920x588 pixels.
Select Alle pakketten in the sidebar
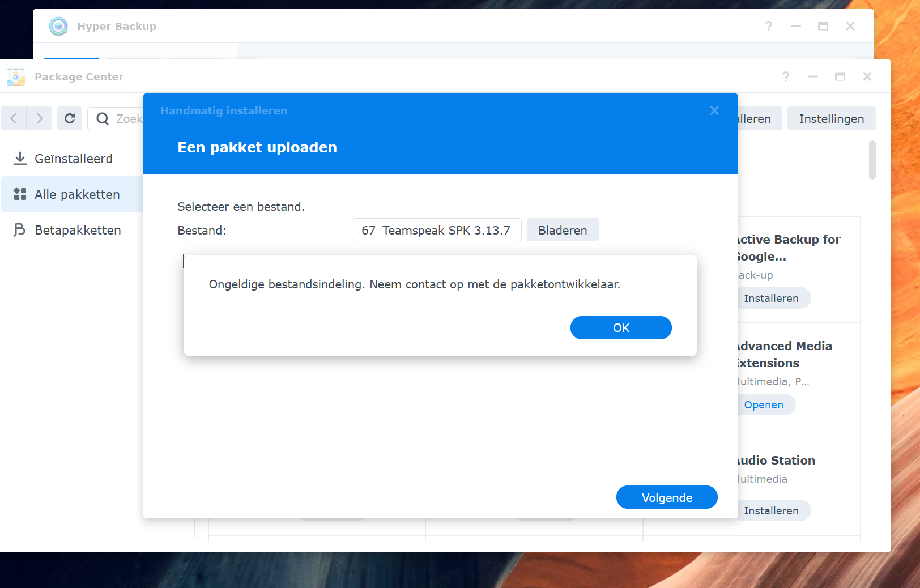(76, 194)
